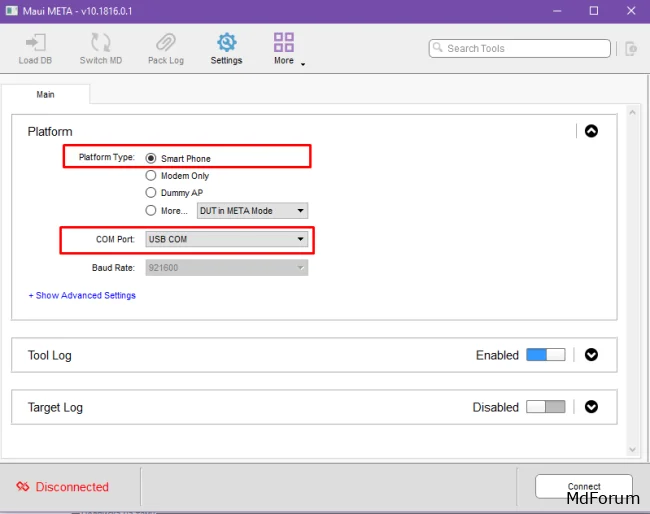Select the Modem Only radio button
This screenshot has width=650, height=514.
pos(151,176)
